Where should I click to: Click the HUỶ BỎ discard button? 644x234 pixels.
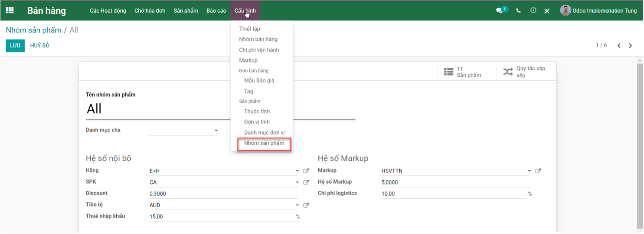(40, 45)
